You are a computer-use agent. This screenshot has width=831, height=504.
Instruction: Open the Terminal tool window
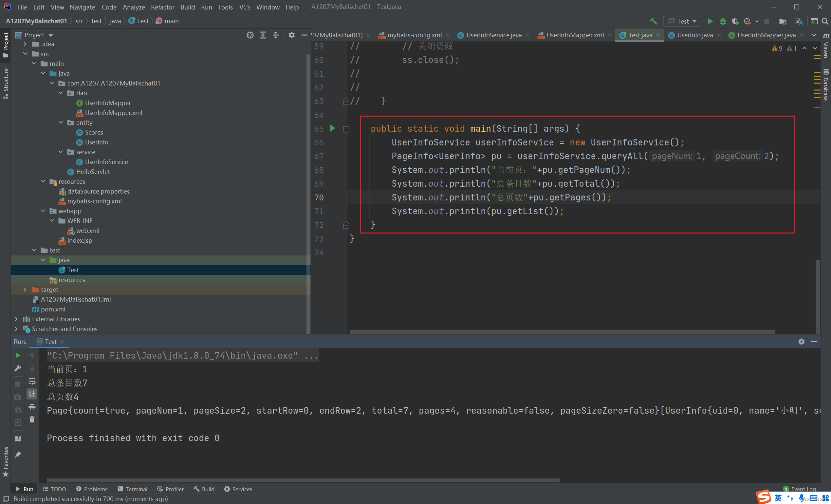coord(132,489)
